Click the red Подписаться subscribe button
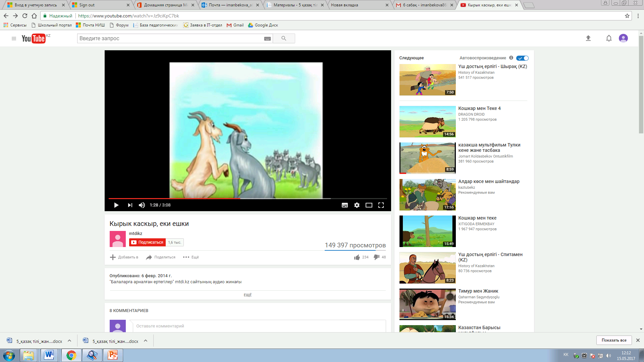The width and height of the screenshot is (644, 362). coord(147,242)
